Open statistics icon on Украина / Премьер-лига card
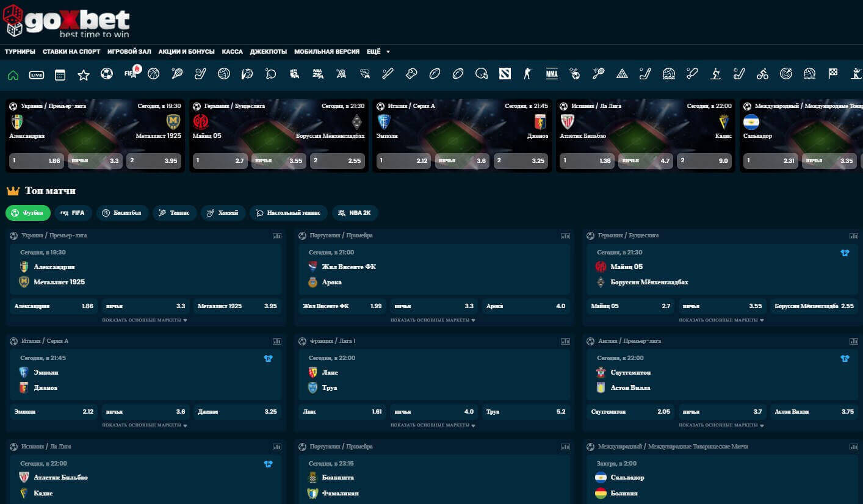 click(277, 236)
